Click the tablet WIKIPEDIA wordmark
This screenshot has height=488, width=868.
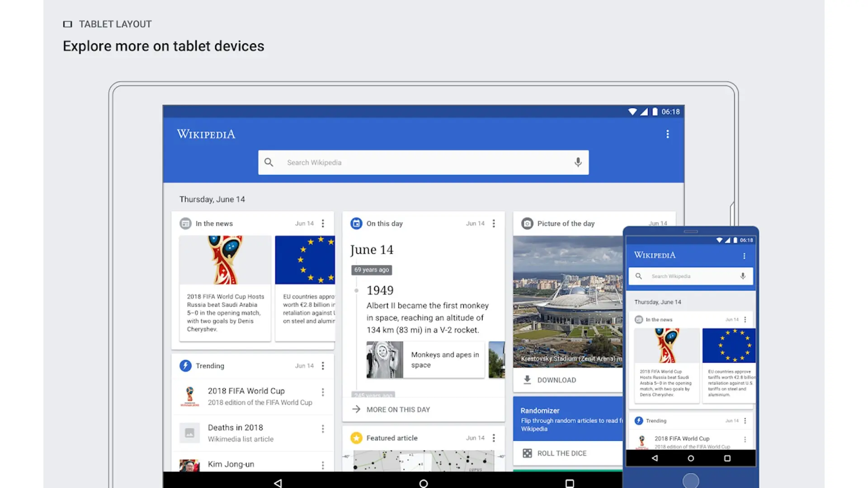pyautogui.click(x=206, y=134)
